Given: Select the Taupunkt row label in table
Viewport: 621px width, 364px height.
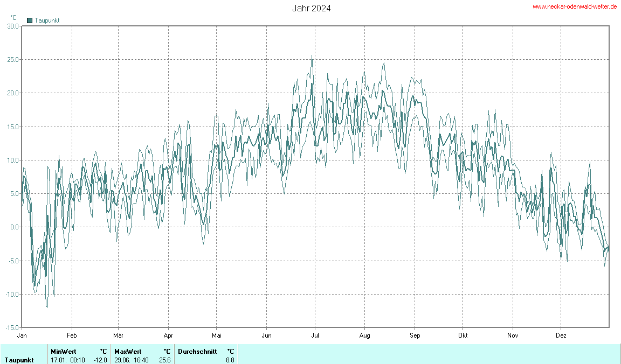Looking at the screenshot, I should (19, 360).
